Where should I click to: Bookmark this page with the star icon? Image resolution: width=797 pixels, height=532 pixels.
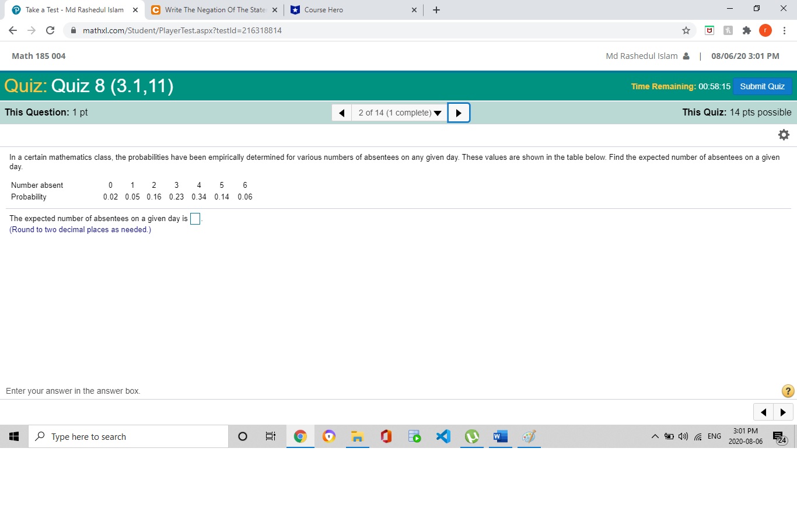[686, 30]
